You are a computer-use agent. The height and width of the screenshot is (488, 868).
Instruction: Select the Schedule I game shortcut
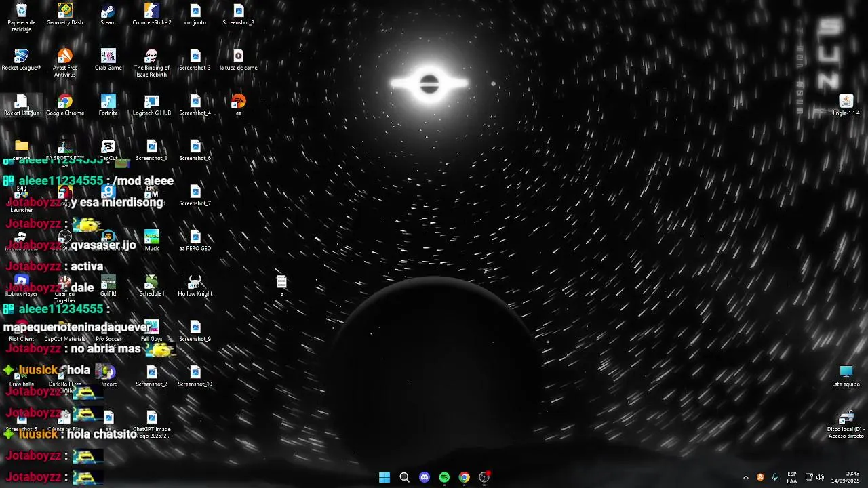point(152,286)
